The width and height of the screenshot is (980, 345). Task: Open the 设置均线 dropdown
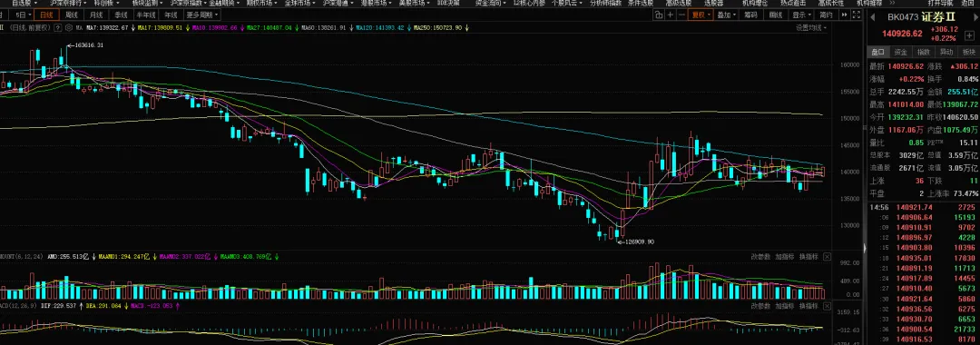(811, 27)
